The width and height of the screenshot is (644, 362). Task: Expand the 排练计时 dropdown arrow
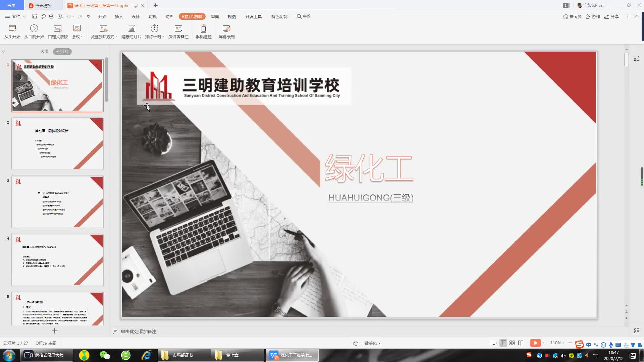(x=163, y=37)
